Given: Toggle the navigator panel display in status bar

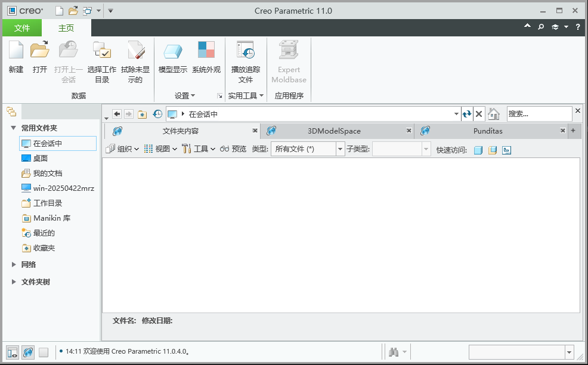Looking at the screenshot, I should [x=13, y=352].
